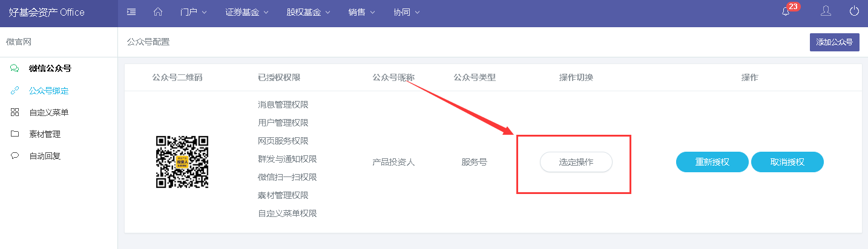Expand the 门户 dropdown menu
The image size is (868, 249).
(194, 12)
